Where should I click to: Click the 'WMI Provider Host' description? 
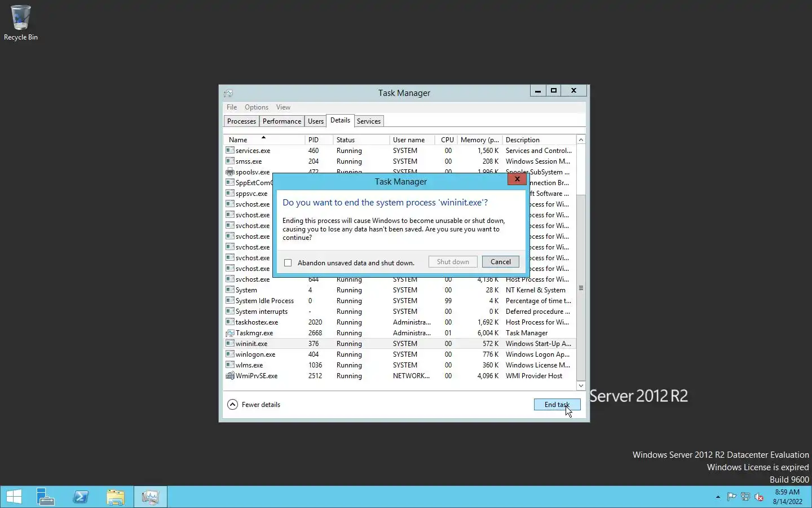point(534,376)
